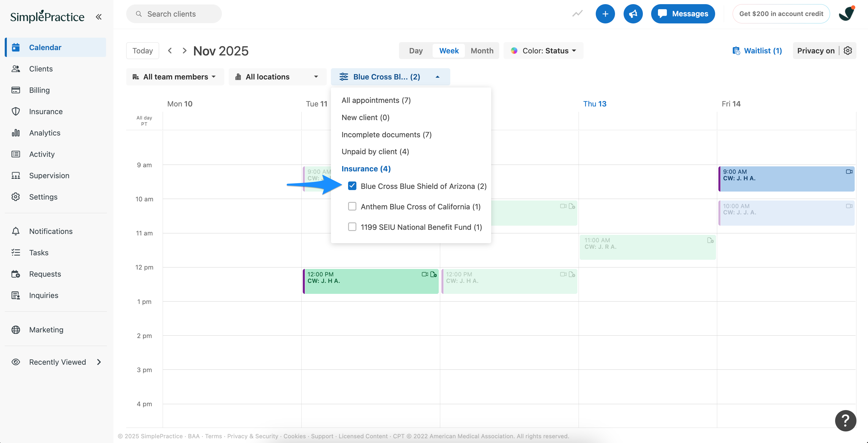
Task: Open the account avatar menu
Action: pos(846,14)
